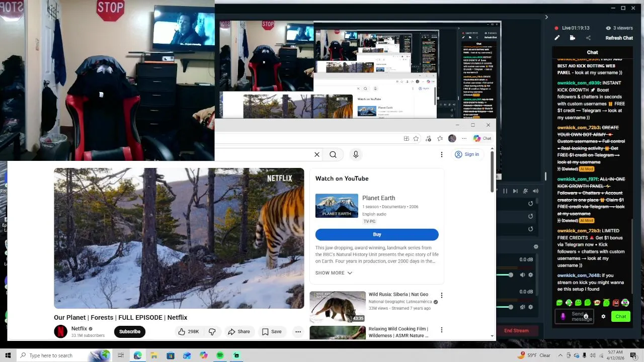
Task: Click the Edge favorites list star icon
Action: [440, 139]
